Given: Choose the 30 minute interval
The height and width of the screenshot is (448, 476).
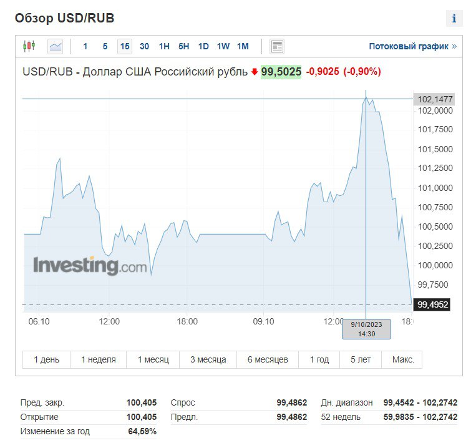Looking at the screenshot, I should point(144,46).
